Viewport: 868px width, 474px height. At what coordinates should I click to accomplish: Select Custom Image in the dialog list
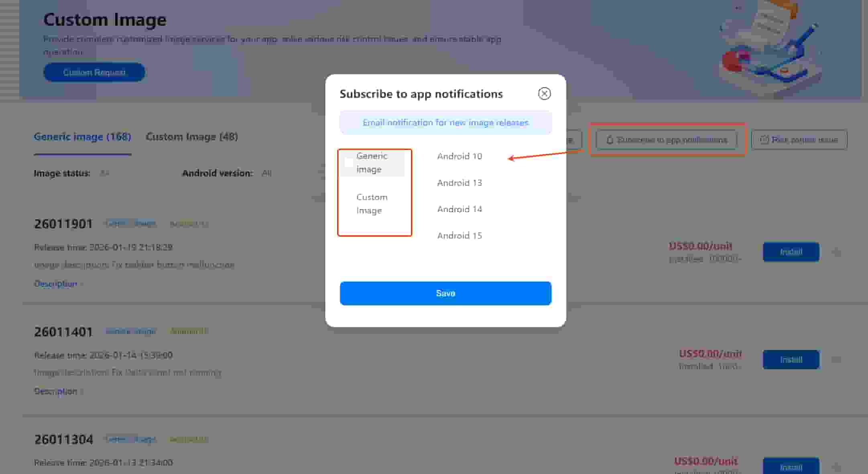click(372, 203)
